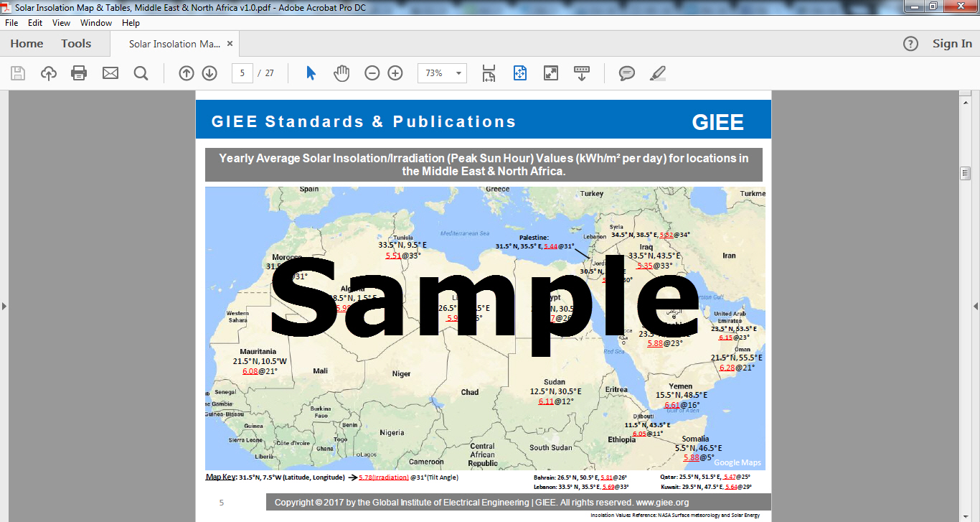
Task: Close the Solar Insolation Ma... tab
Action: click(230, 44)
